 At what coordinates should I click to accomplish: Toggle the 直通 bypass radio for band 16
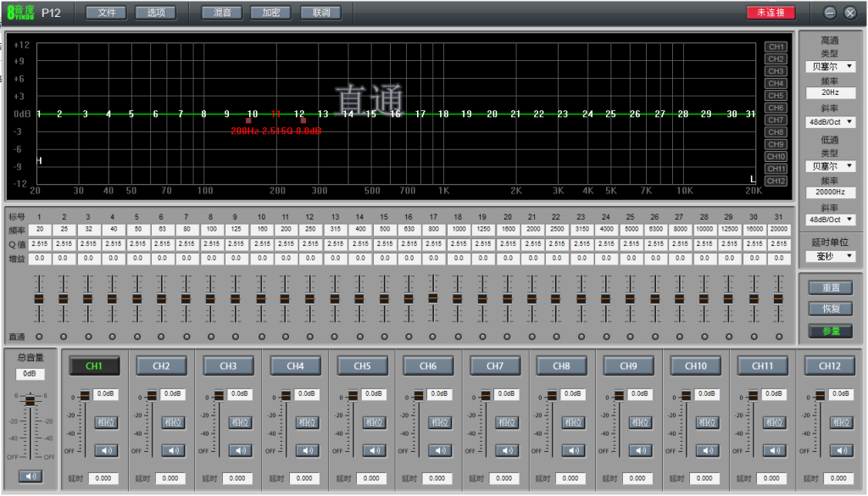pyautogui.click(x=409, y=337)
